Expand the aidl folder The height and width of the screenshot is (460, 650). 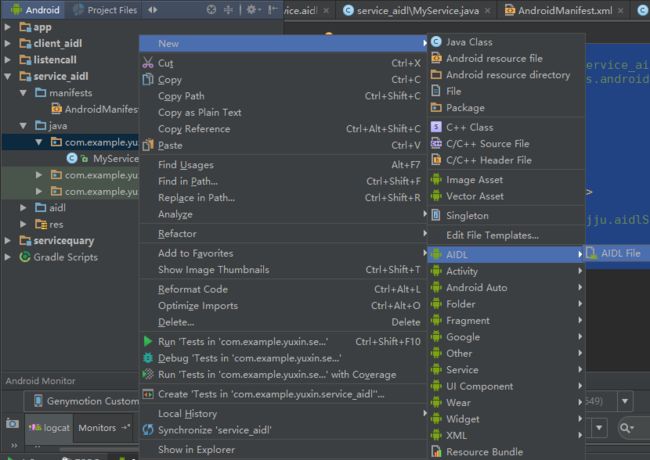point(23,208)
